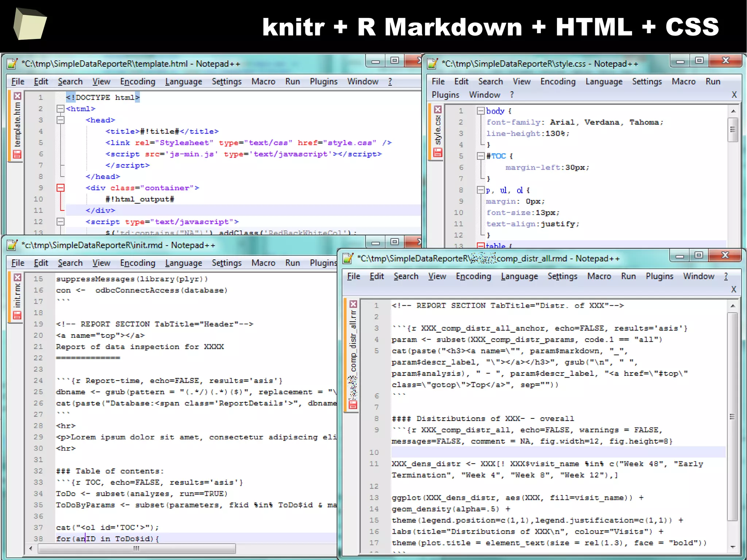Collapse the <head> fold marker on line 3
Screen dimensions: 747x560
tap(61, 120)
